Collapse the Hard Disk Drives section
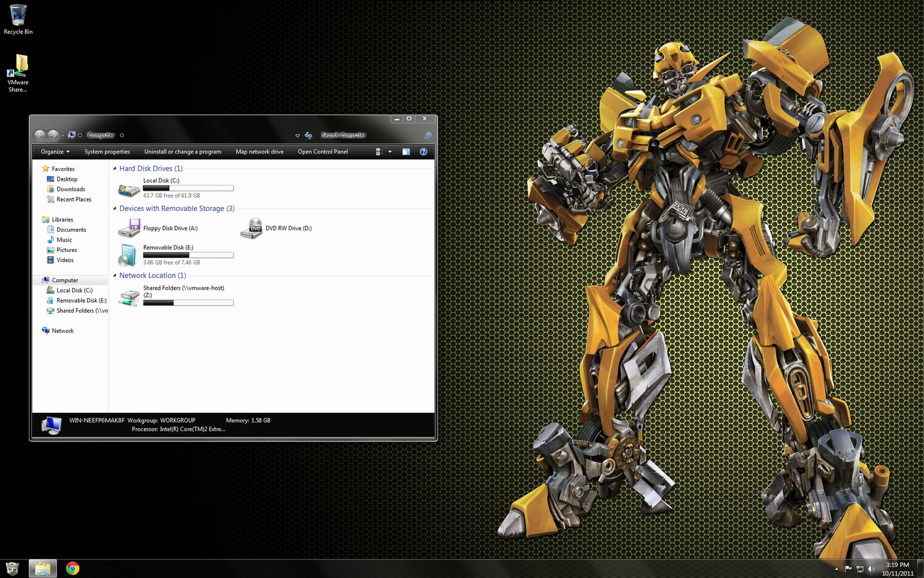 (x=114, y=168)
